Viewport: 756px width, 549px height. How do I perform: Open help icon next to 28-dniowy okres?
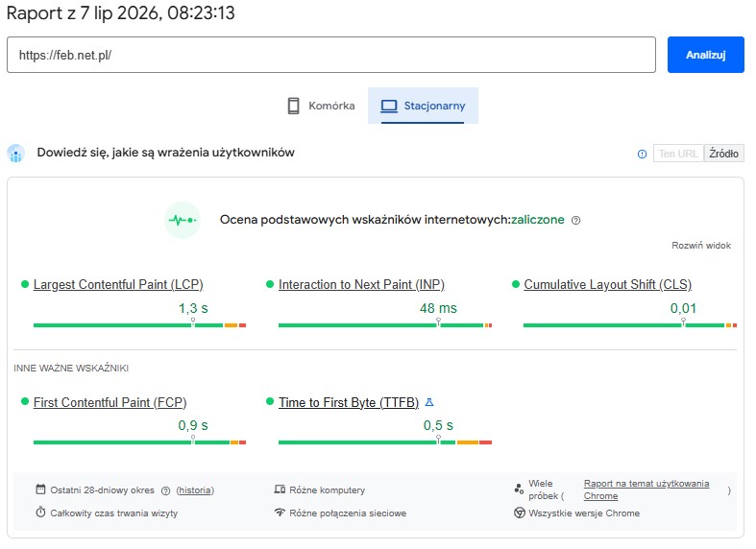pos(165,490)
